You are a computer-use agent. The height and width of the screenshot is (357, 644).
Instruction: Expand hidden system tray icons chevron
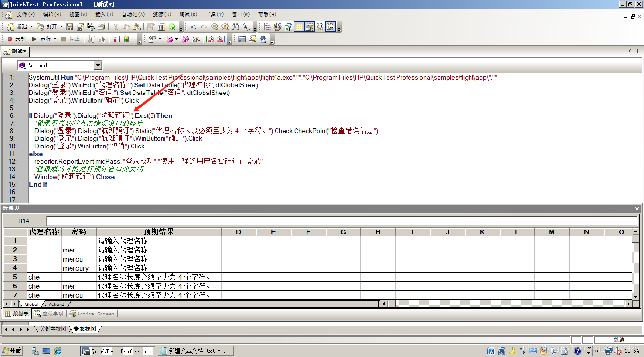coord(596,351)
